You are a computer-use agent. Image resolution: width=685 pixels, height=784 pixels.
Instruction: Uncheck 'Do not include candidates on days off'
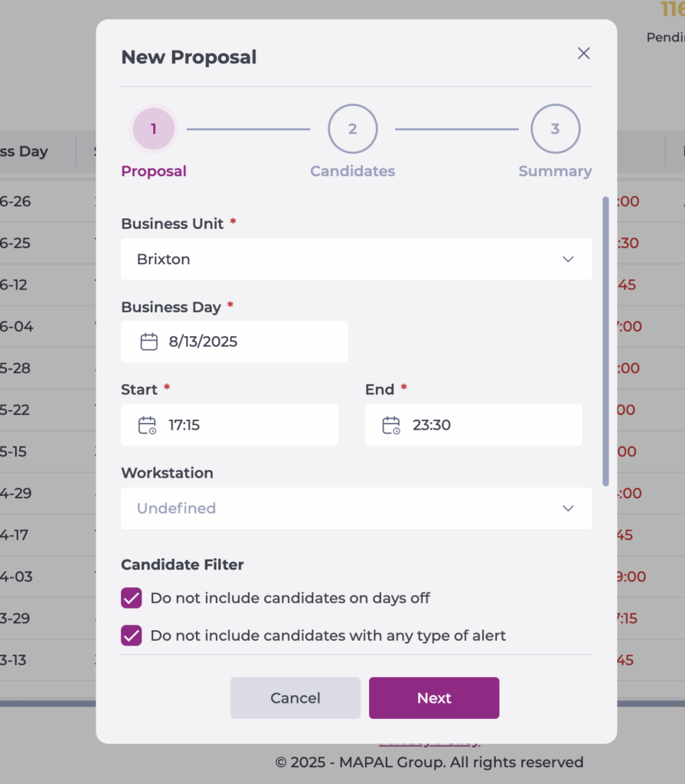click(132, 598)
